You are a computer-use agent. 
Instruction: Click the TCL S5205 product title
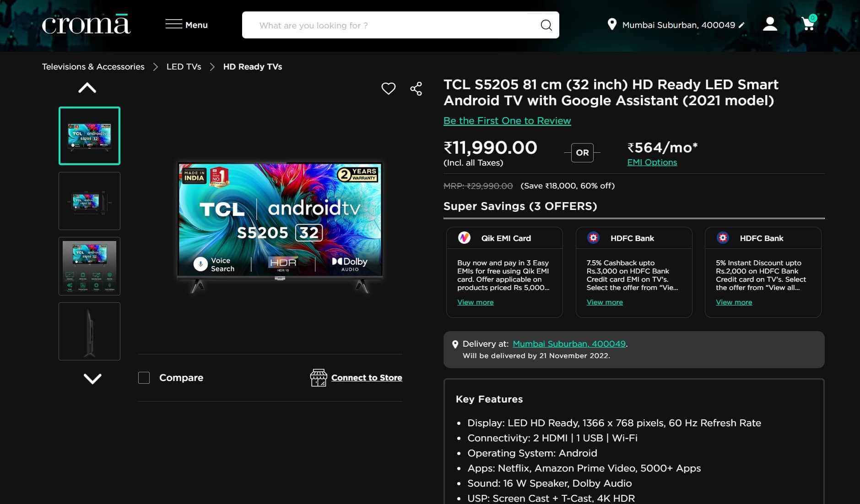(611, 92)
